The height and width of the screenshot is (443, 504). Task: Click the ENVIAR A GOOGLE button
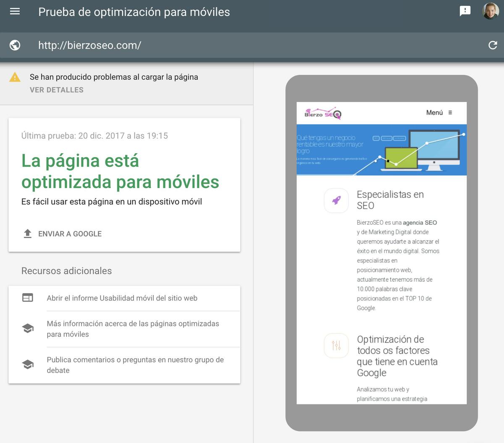70,233
